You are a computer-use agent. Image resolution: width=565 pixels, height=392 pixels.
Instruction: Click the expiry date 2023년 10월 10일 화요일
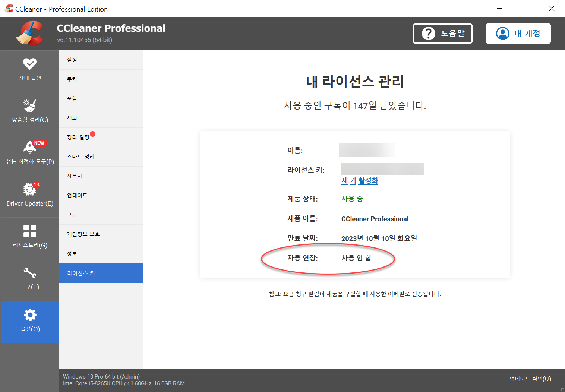(x=379, y=238)
